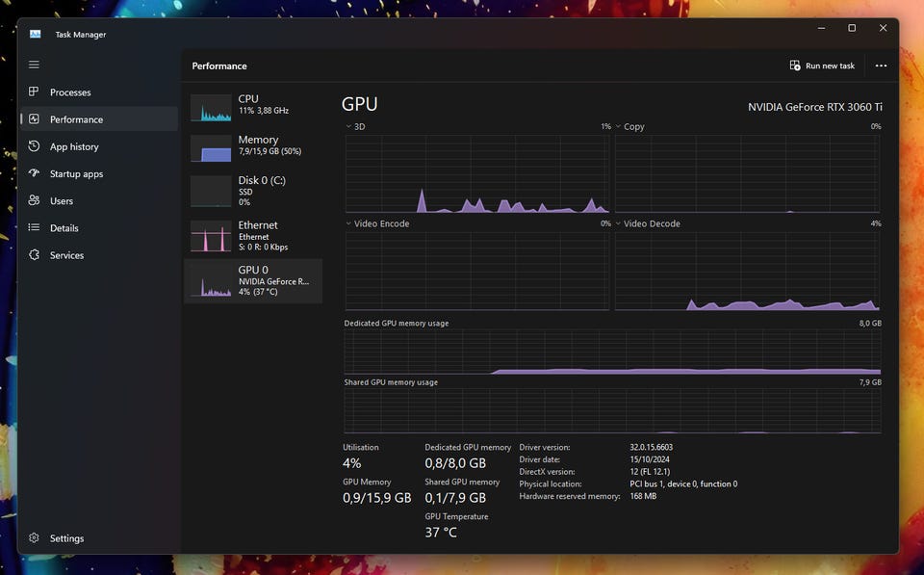Close the Task Manager window
Image resolution: width=924 pixels, height=575 pixels.
[x=883, y=28]
